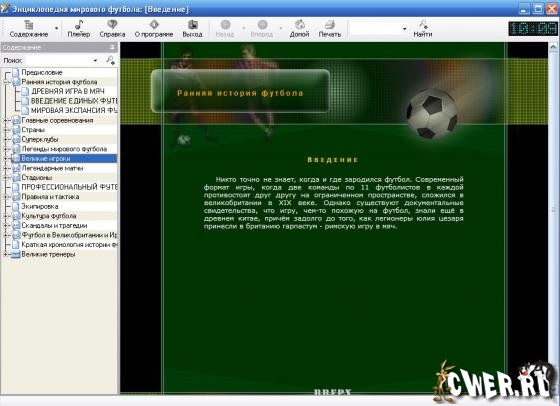
Task: Open ПРОФЕССИОНАЛЬНЫЙ ФУТБ... page
Action: 69,187
